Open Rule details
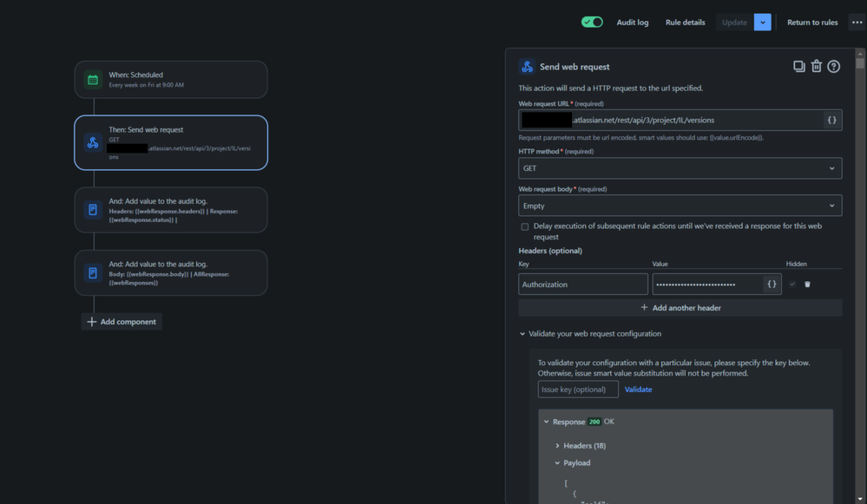This screenshot has width=867, height=504. coord(685,23)
